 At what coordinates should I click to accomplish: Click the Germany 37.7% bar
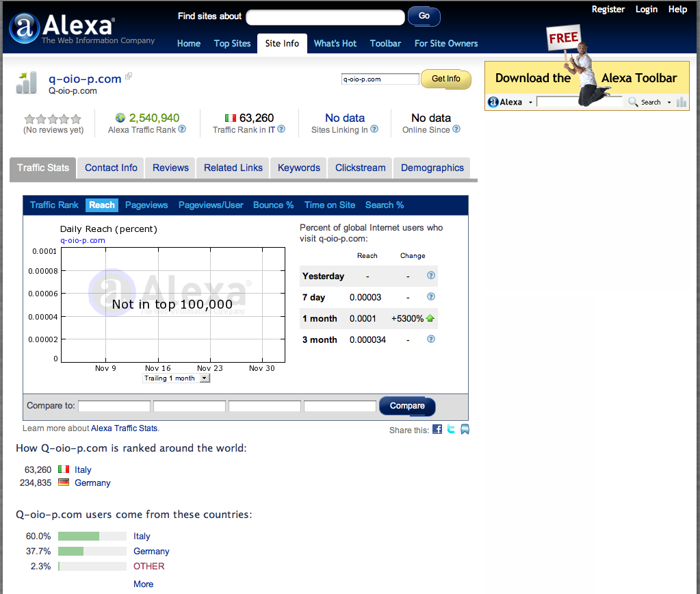pyautogui.click(x=92, y=552)
